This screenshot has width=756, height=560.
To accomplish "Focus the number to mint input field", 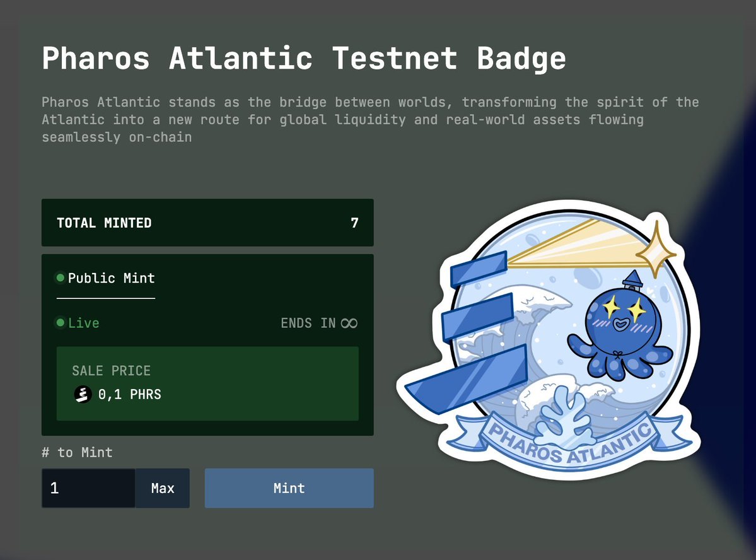I will (x=88, y=487).
